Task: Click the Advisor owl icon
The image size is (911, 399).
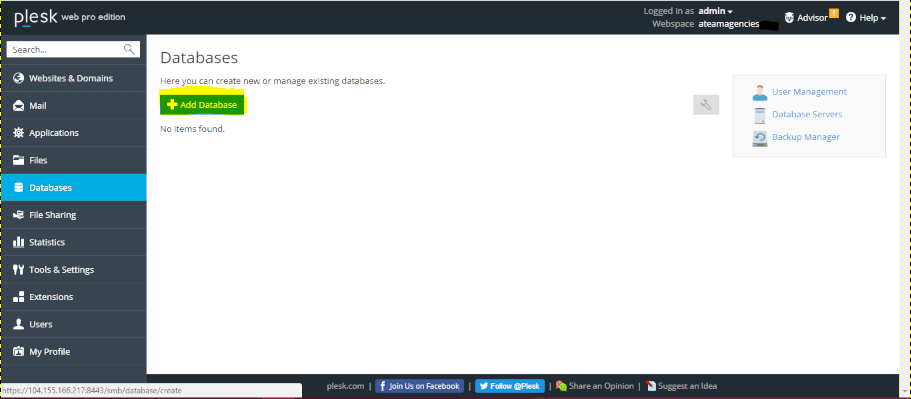Action: point(789,18)
